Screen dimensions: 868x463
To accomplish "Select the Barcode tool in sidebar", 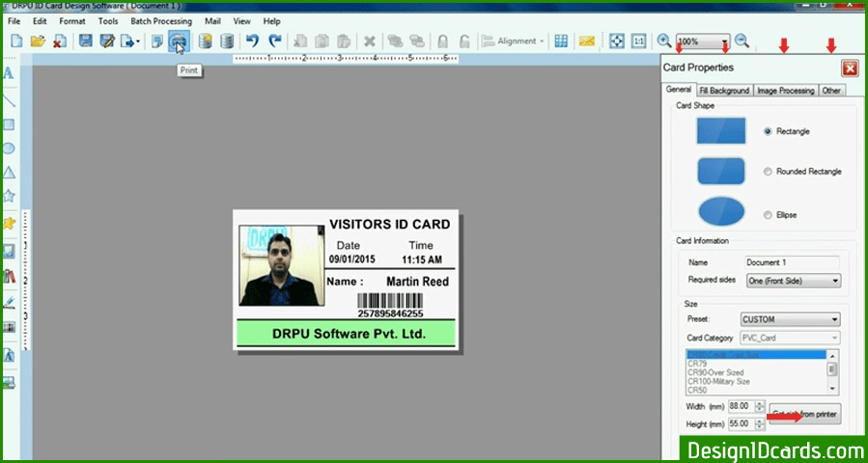I will (9, 327).
